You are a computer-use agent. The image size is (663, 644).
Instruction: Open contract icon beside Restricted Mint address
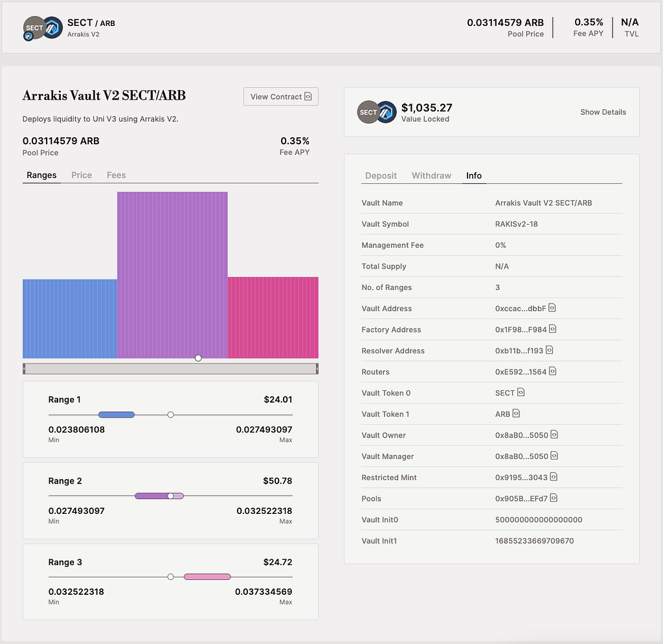pyautogui.click(x=554, y=476)
